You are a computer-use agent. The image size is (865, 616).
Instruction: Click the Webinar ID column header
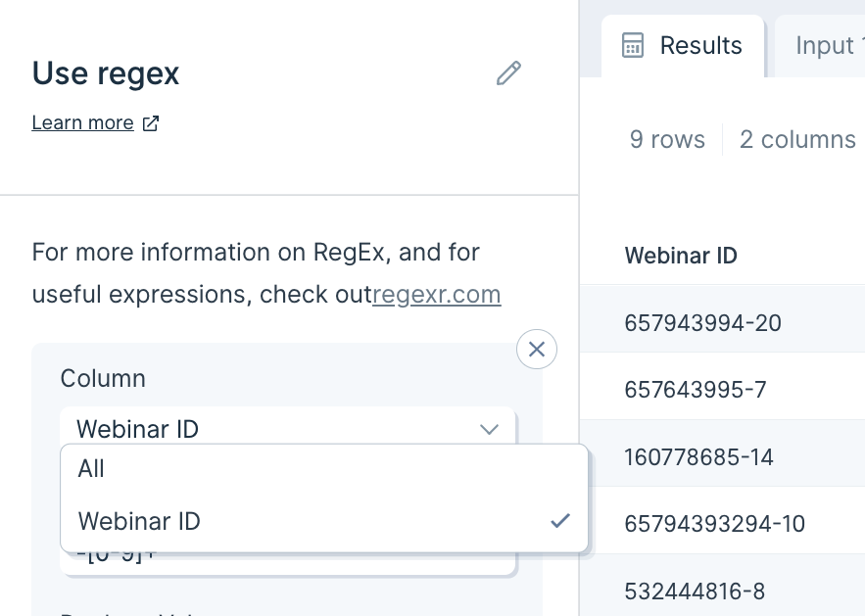[681, 256]
